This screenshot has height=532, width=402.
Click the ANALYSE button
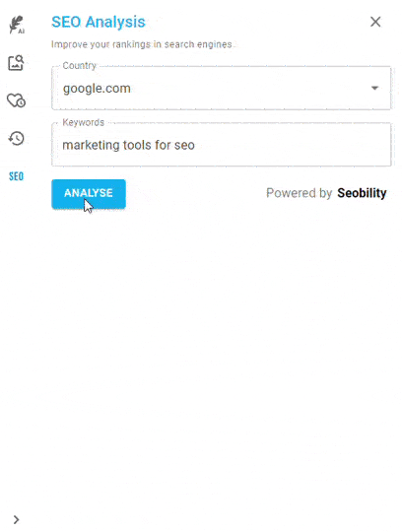tap(89, 193)
